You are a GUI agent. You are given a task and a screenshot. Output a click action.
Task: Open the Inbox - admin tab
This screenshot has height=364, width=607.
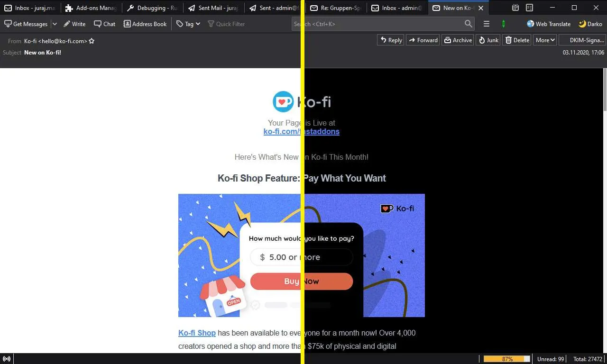[397, 8]
